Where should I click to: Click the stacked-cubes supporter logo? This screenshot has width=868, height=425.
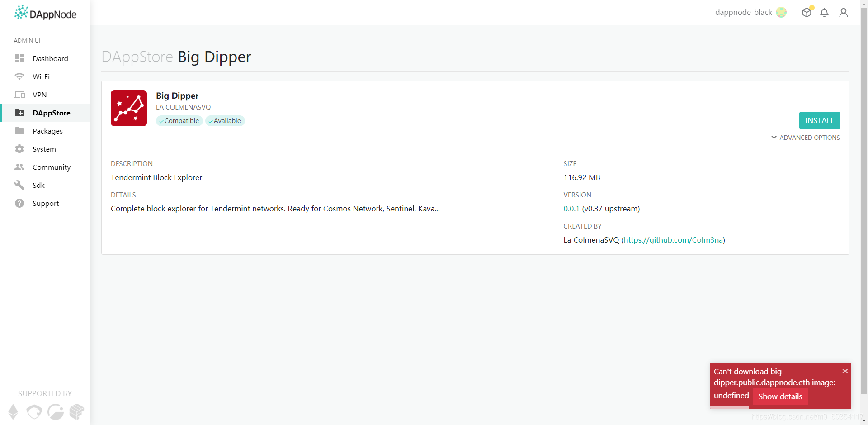77,412
